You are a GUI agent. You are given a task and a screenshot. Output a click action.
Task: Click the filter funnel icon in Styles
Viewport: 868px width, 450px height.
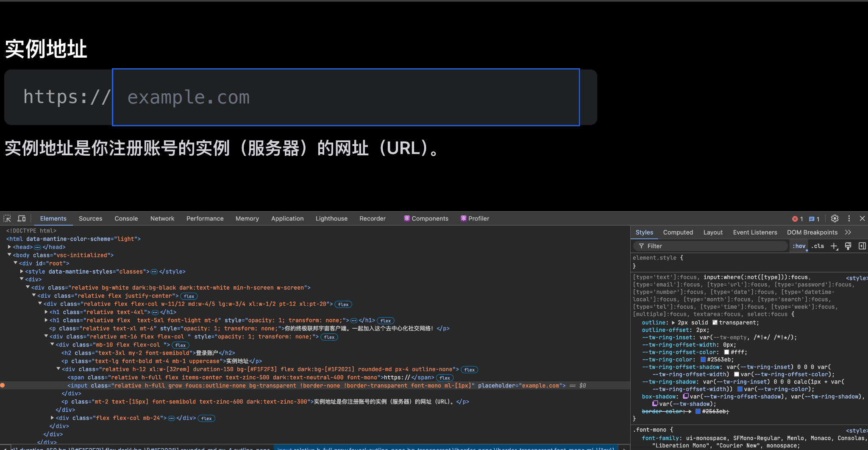click(641, 246)
